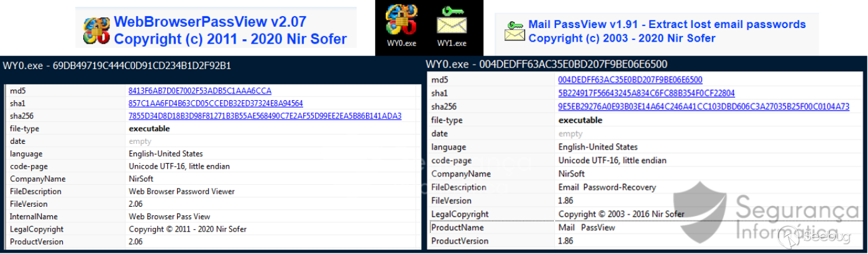This screenshot has width=868, height=254.
Task: Click md5 hash 004DEDFF63AC35E0BD207F9BE06E6500
Action: point(630,80)
